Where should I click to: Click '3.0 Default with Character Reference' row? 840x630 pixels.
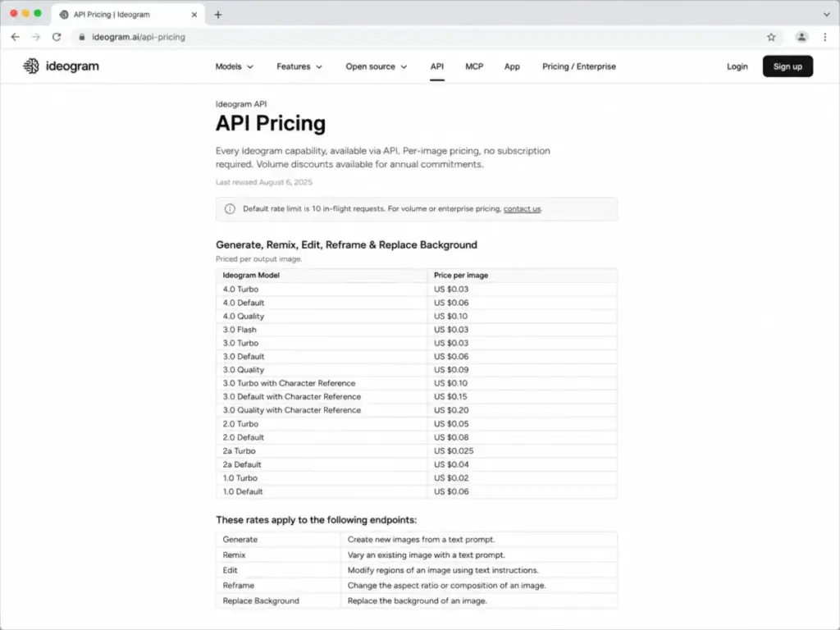(416, 396)
